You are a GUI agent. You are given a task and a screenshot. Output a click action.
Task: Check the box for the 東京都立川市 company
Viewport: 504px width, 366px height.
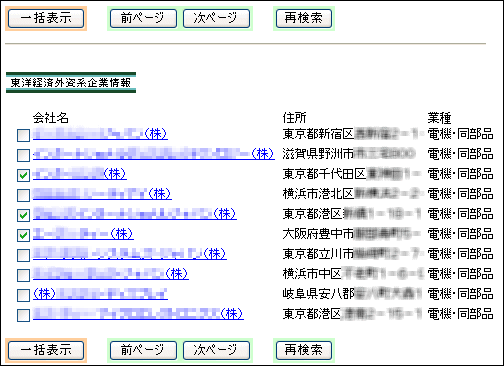tap(23, 255)
